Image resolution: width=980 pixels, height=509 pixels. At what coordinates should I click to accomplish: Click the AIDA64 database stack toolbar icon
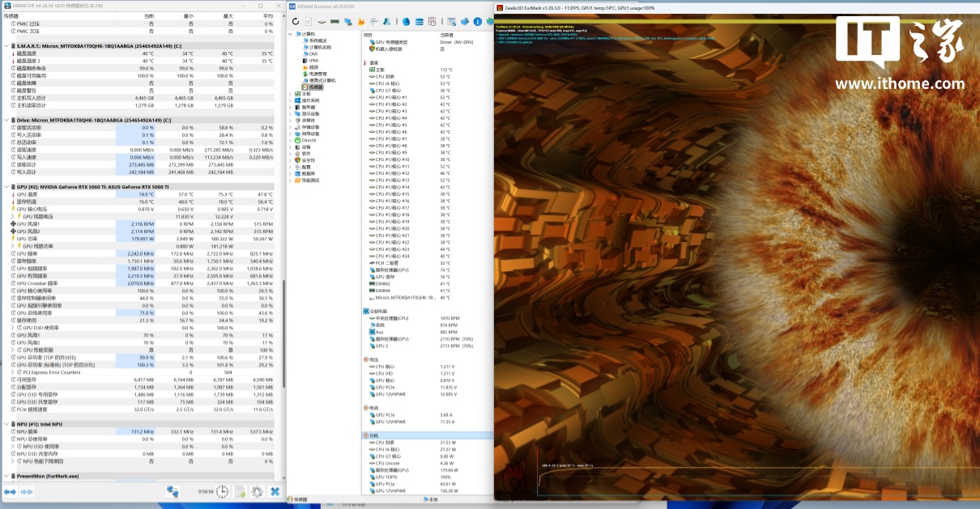point(420,21)
